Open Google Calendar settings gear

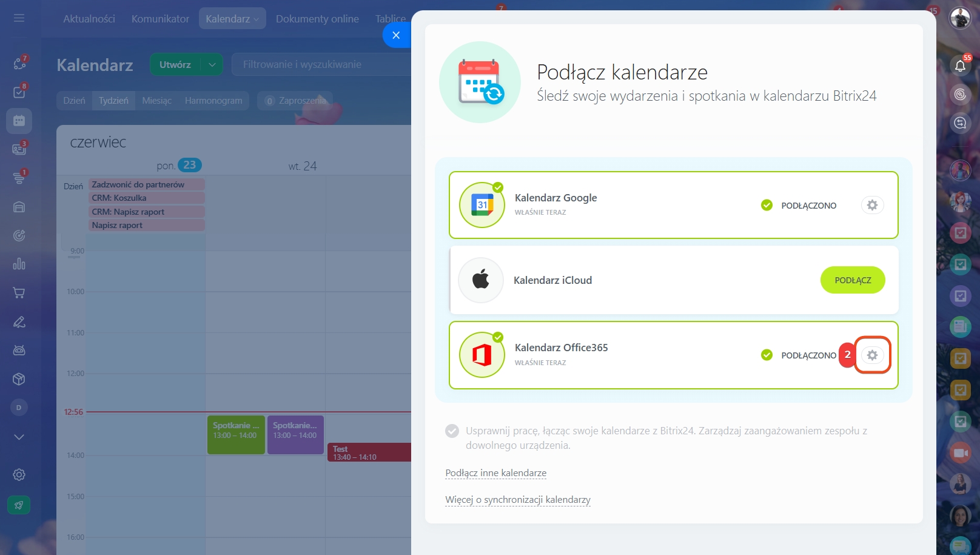click(872, 205)
